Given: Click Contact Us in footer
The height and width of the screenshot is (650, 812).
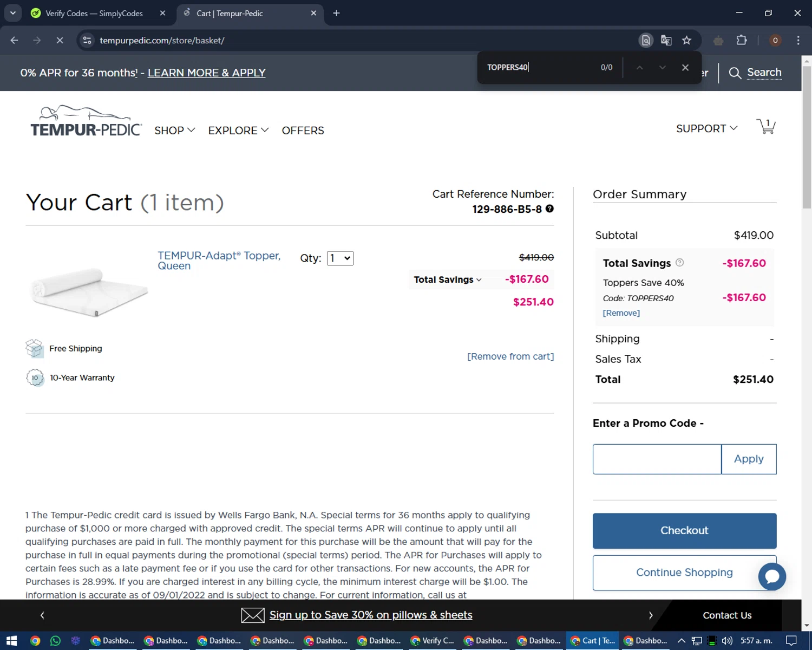Looking at the screenshot, I should [727, 615].
